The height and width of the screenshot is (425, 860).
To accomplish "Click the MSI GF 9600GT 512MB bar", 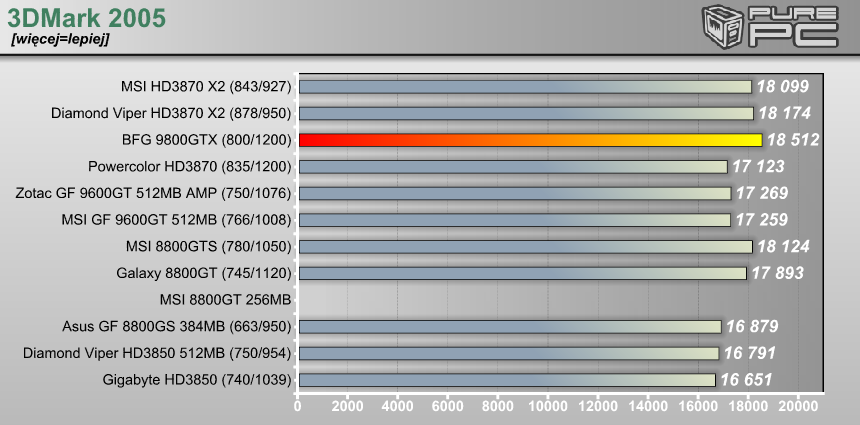I will pos(514,220).
